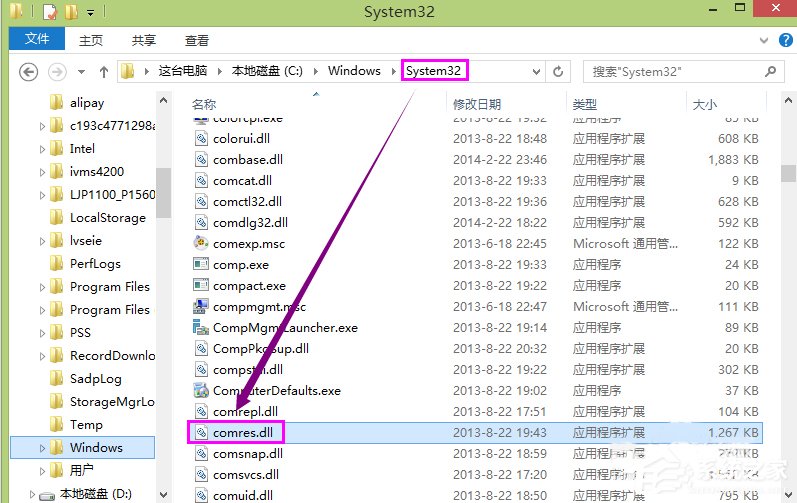Select the SadpLog folder in tree
Viewport: 797px width, 503px height.
pos(86,379)
